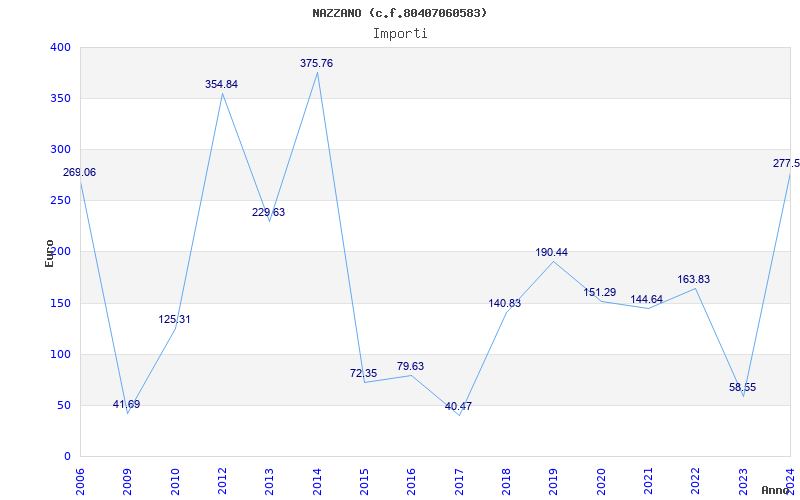Select data label 354.84
800x500 pixels.
221,85
